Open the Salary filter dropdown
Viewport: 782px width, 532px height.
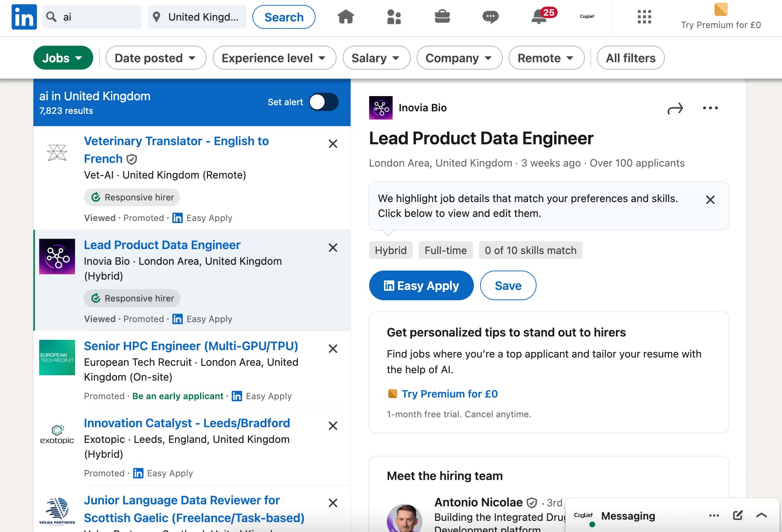[377, 58]
